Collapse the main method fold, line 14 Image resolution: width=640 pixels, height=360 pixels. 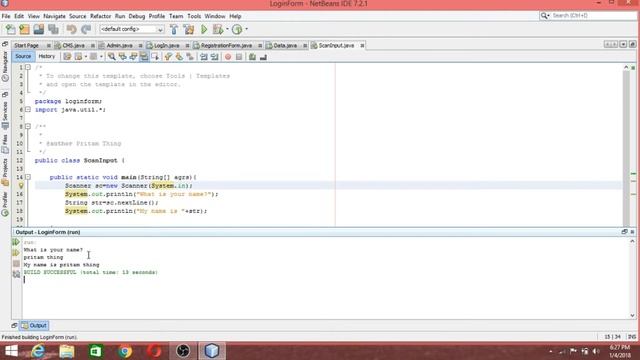28,177
